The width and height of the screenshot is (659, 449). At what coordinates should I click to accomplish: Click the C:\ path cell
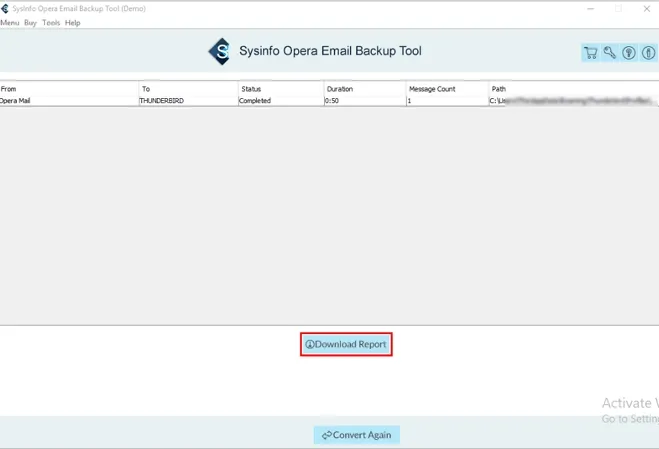tap(574, 100)
